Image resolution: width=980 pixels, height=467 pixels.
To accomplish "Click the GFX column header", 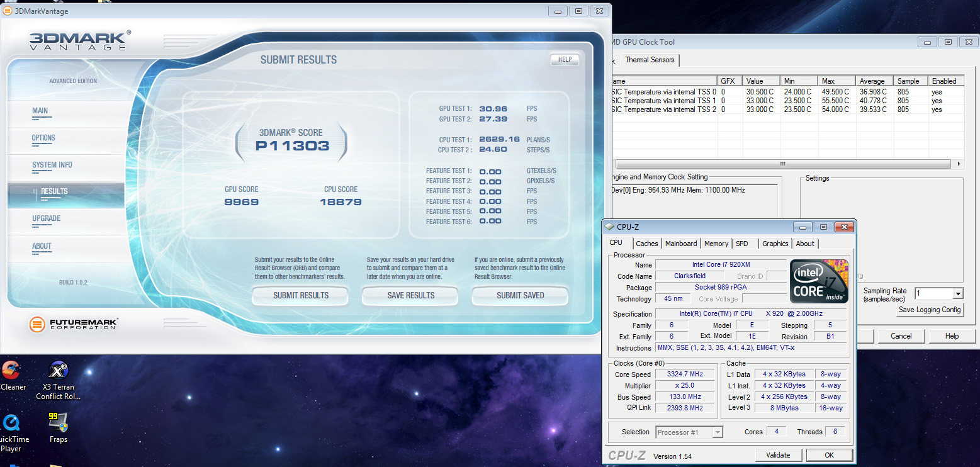I will (x=730, y=81).
